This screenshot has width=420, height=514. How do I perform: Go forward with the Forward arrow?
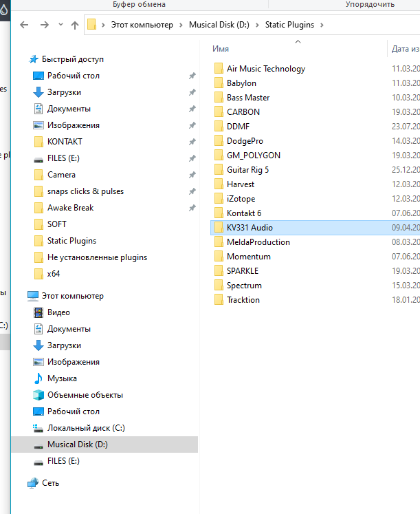(44, 25)
